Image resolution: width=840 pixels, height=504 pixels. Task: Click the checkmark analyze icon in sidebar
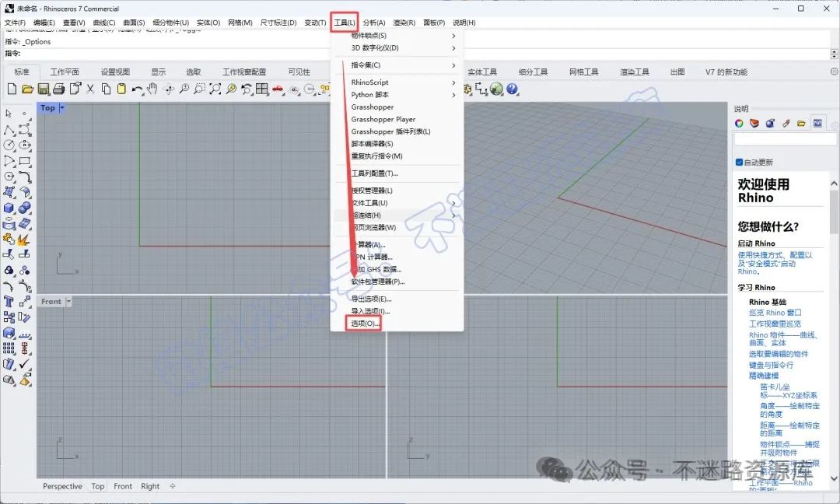pyautogui.click(x=25, y=364)
